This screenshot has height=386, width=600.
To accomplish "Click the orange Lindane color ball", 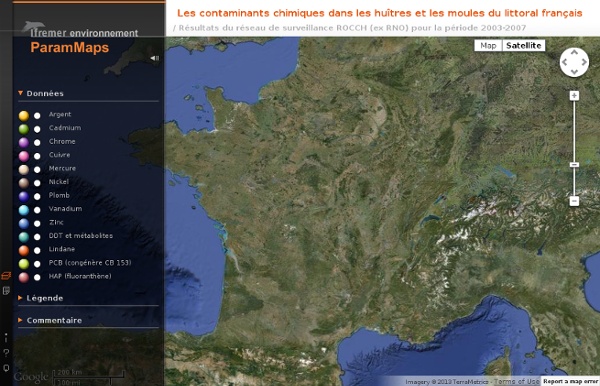I will point(24,250).
